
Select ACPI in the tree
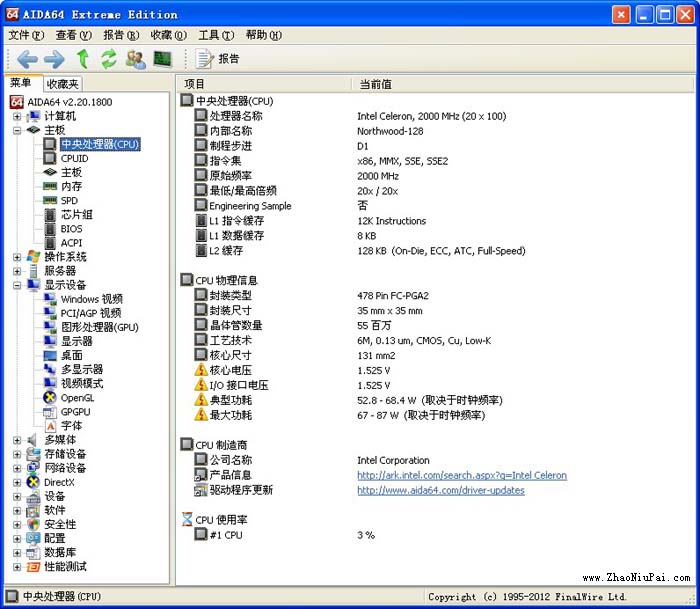(x=71, y=243)
